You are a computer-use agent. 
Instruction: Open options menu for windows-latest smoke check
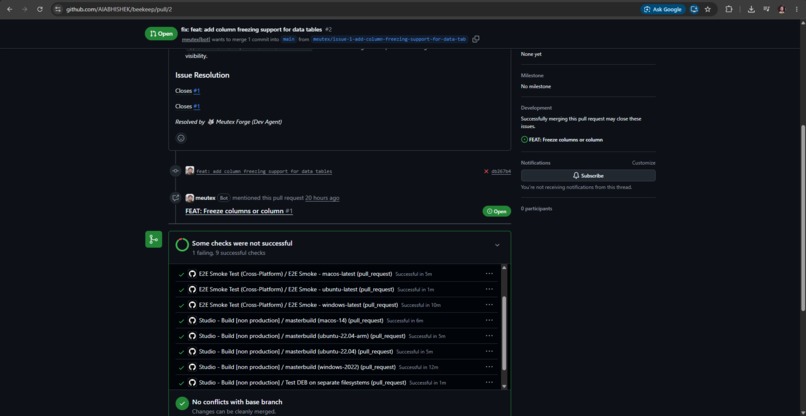point(489,304)
